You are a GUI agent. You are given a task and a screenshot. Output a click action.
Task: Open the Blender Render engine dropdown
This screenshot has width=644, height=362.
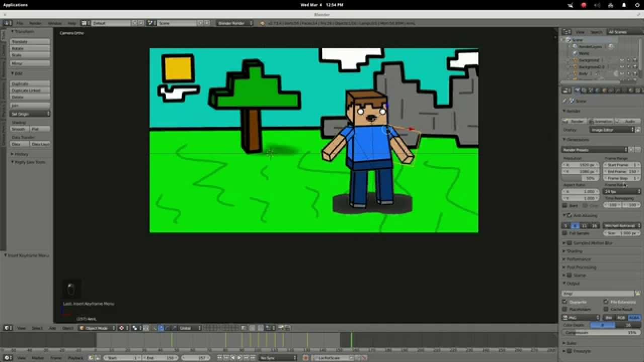click(235, 23)
